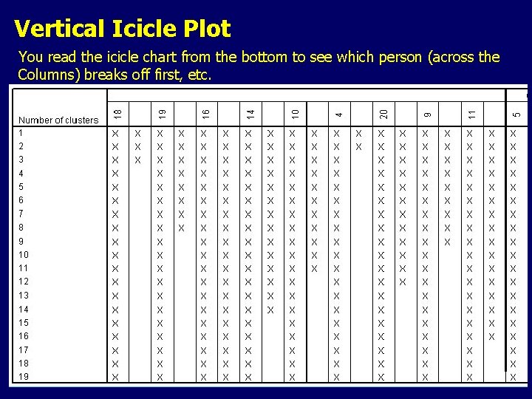Click row label 7 in cluster column
This screenshot has width=532, height=399.
(21, 214)
